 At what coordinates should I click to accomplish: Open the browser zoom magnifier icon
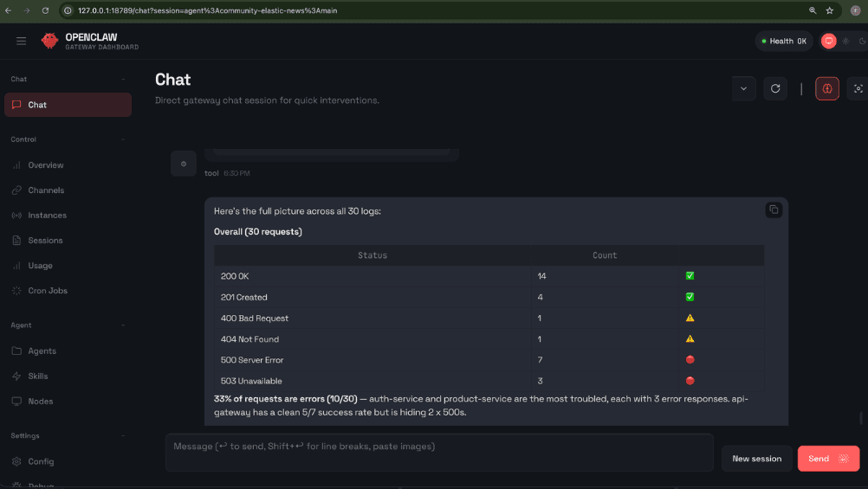[x=812, y=10]
